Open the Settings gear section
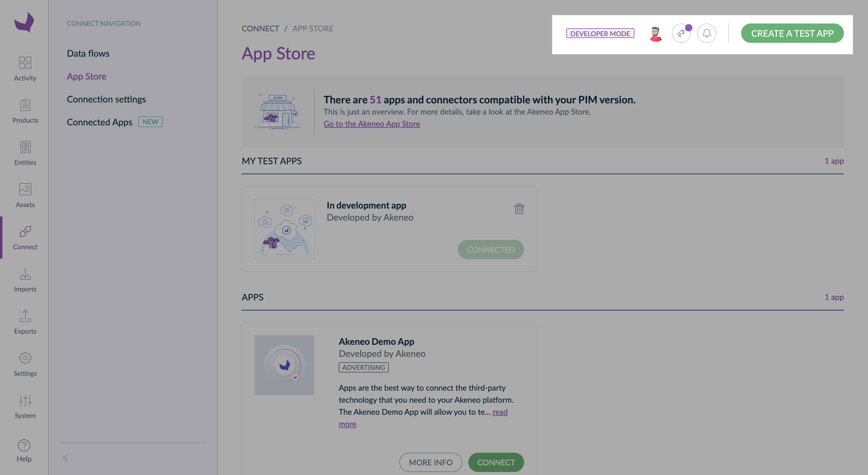Image resolution: width=868 pixels, height=475 pixels. [x=25, y=364]
